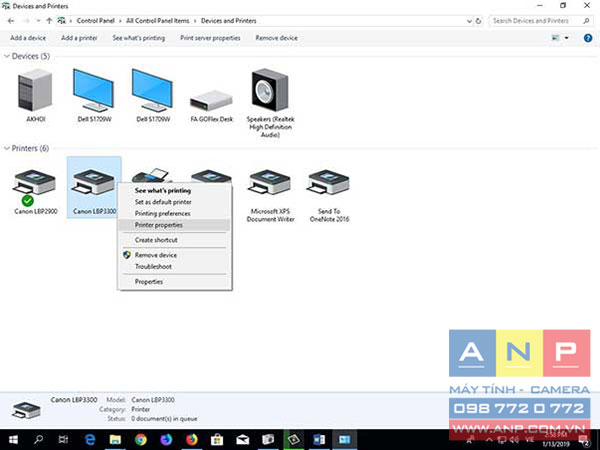Screen dimensions: 600x450
Task: Open the notification action center icon
Action: (584, 440)
